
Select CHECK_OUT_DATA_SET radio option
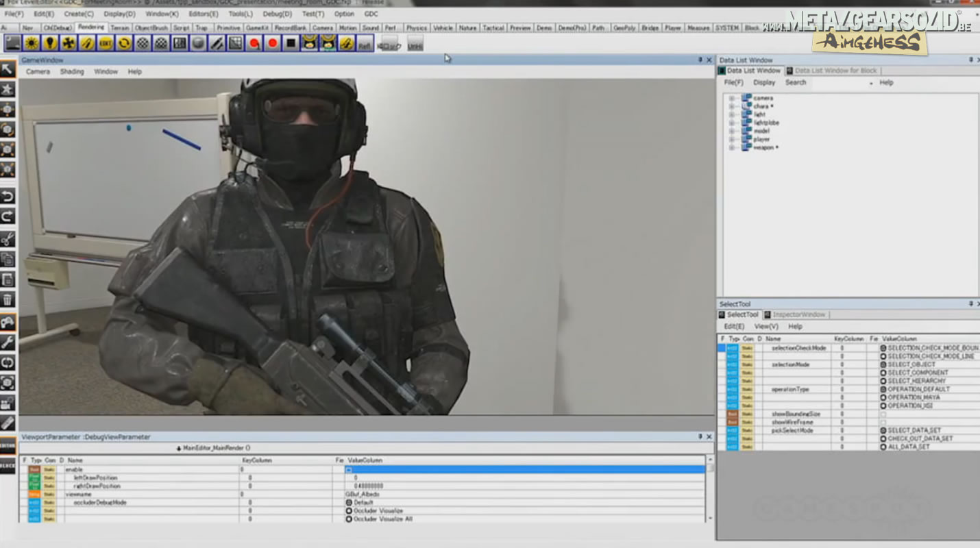point(883,438)
